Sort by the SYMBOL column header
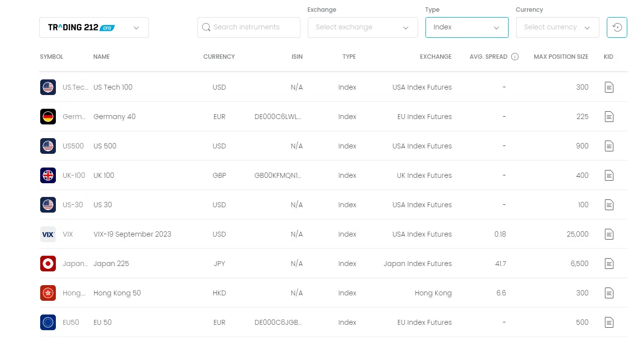Screen dimensions: 644x339 click(51, 57)
